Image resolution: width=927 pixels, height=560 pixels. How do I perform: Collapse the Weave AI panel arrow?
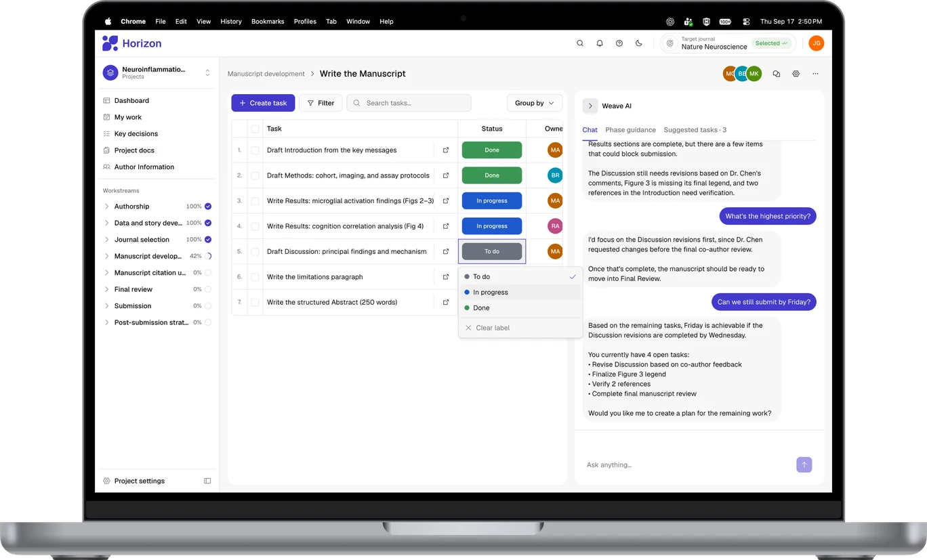tap(590, 106)
